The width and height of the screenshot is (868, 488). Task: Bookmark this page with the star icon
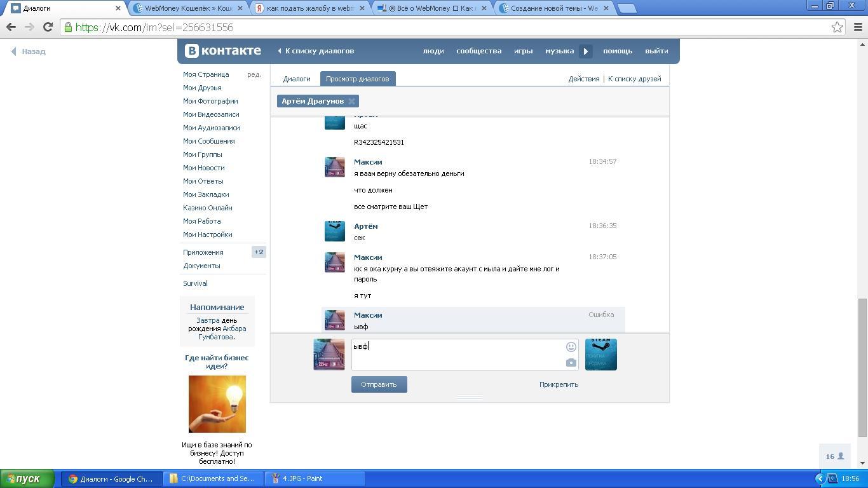[837, 27]
